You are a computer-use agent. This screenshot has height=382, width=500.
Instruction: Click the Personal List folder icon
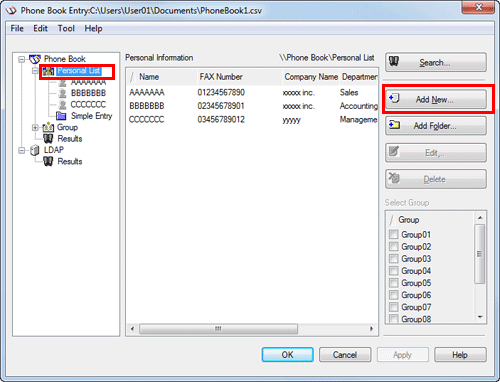49,71
